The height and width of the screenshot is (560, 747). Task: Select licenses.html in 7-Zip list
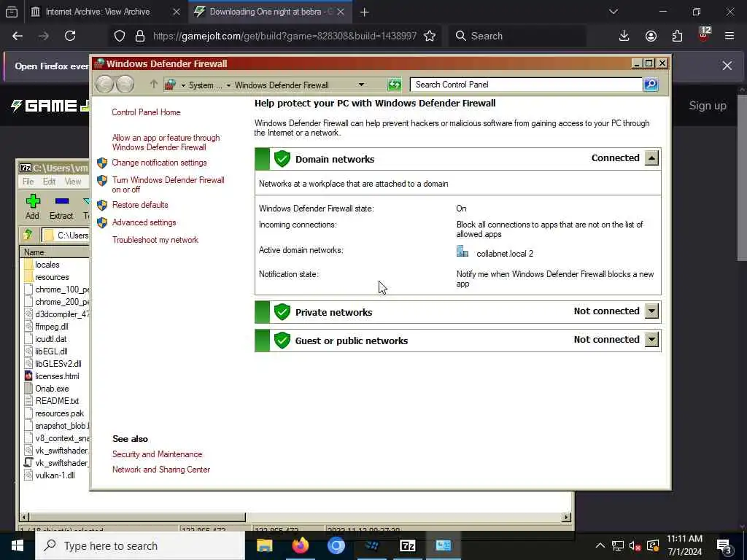coord(57,376)
